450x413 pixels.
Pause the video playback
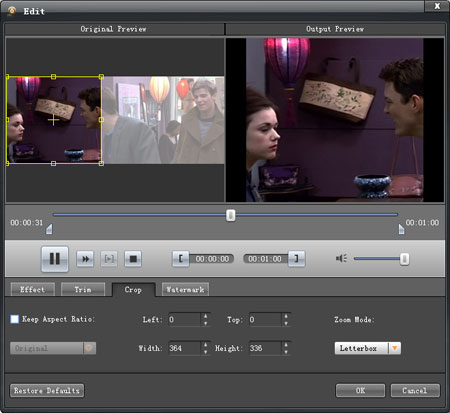pos(55,259)
